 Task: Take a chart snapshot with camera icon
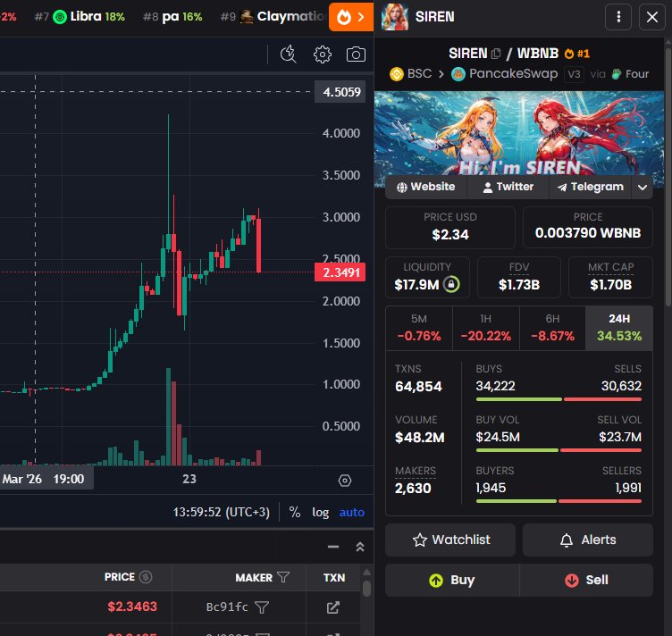[356, 54]
